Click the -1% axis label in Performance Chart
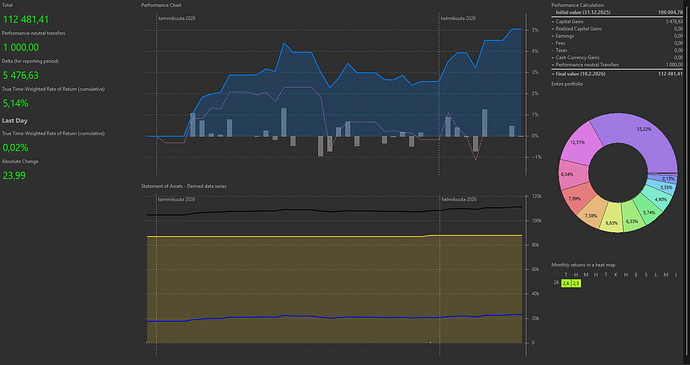690x365 pixels. click(x=535, y=157)
